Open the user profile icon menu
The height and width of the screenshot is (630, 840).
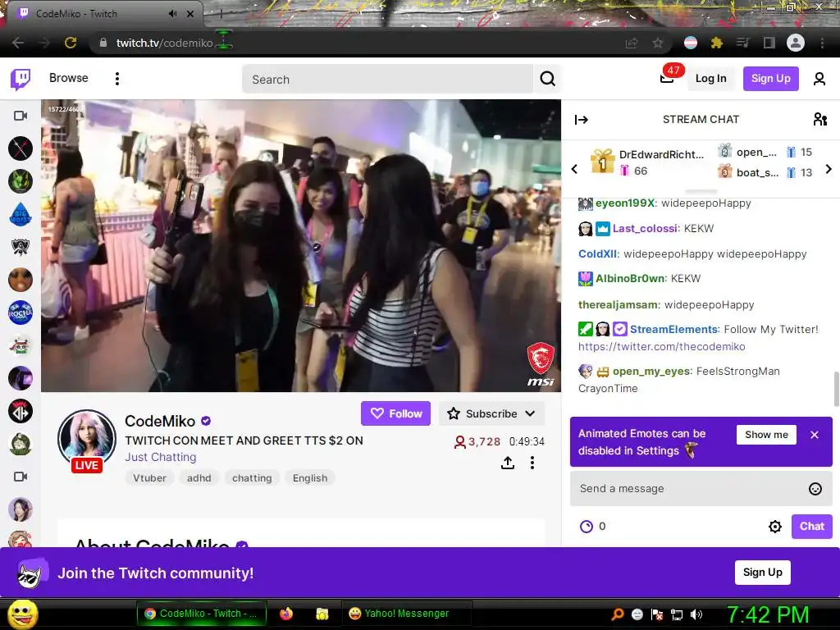tap(819, 79)
